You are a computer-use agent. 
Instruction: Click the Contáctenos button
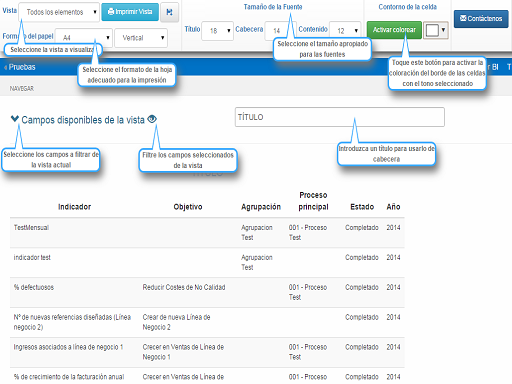tap(481, 19)
